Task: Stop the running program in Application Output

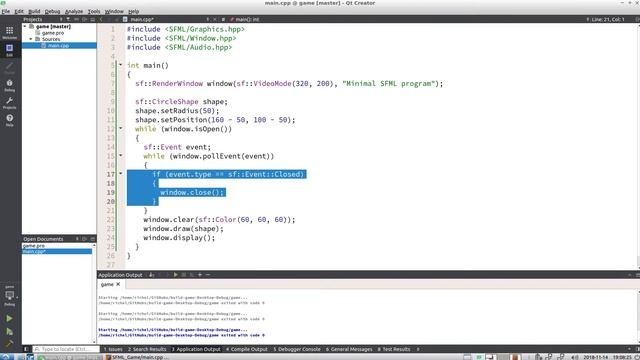Action: [184, 275]
